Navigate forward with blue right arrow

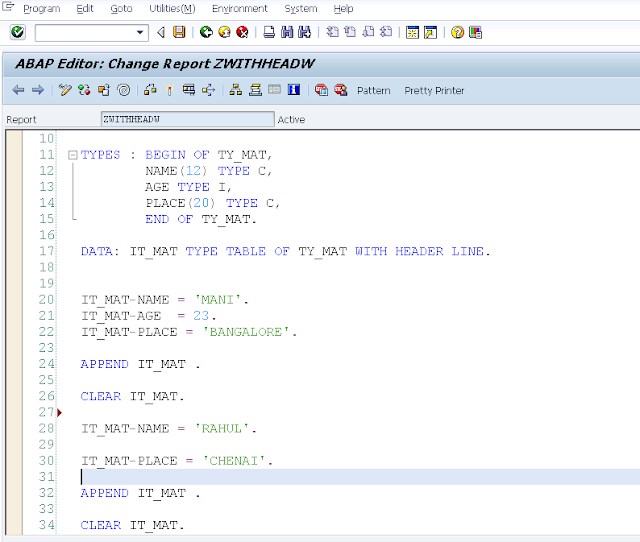pos(38,90)
